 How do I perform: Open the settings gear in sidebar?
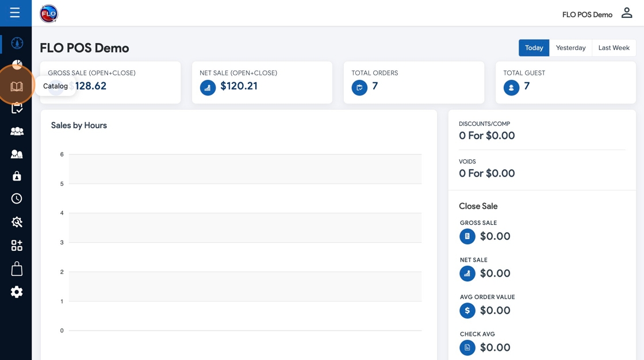[17, 292]
